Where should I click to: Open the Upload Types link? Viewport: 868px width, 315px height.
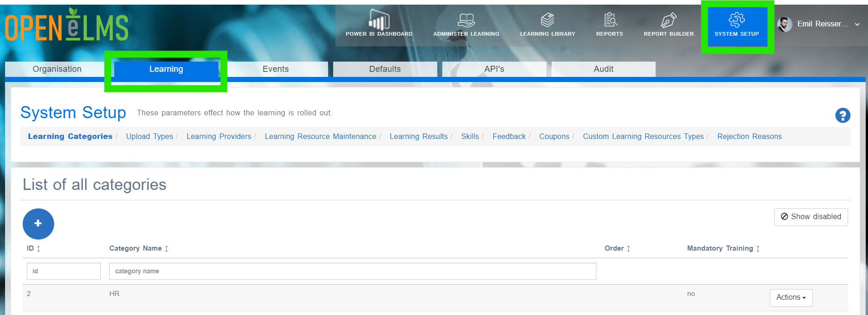coord(149,136)
